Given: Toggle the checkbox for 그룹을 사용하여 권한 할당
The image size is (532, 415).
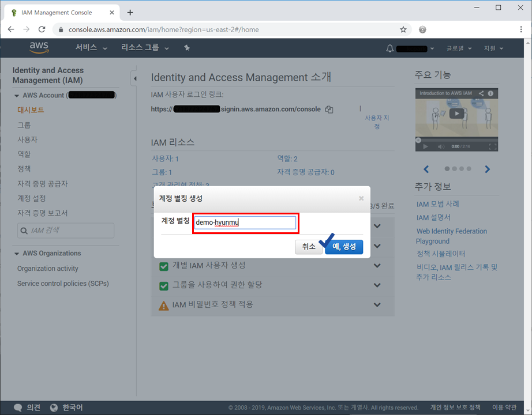Looking at the screenshot, I should click(x=163, y=286).
